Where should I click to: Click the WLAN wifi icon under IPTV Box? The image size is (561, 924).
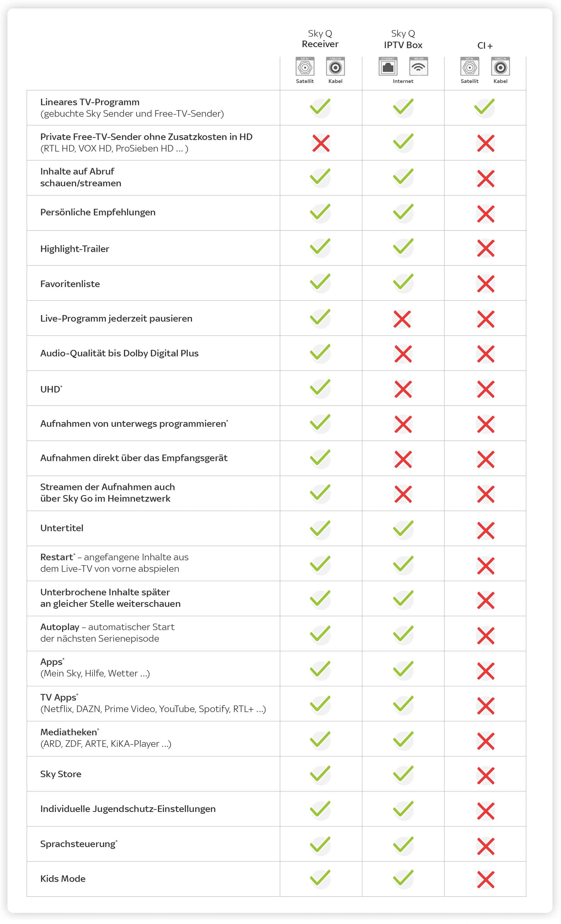click(418, 67)
